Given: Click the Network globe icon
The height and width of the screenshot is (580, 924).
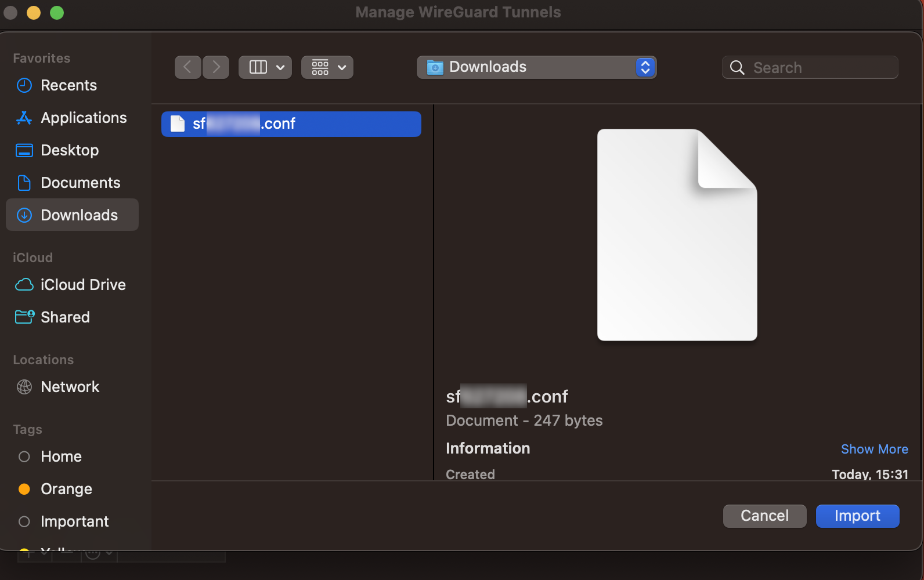Looking at the screenshot, I should pyautogui.click(x=24, y=387).
